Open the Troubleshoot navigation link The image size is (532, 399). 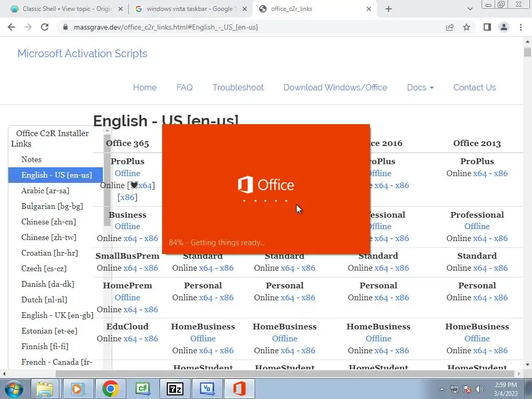238,87
